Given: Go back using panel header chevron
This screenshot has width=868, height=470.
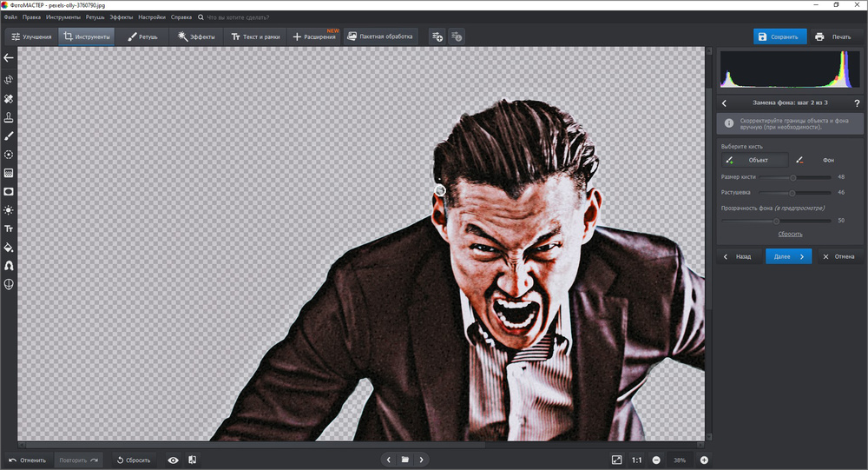Looking at the screenshot, I should (x=725, y=103).
